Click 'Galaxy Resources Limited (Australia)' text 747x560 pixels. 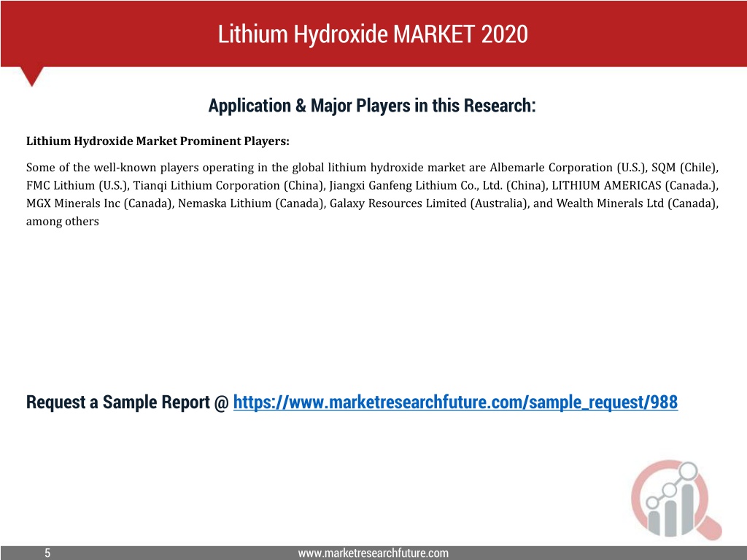coord(428,204)
